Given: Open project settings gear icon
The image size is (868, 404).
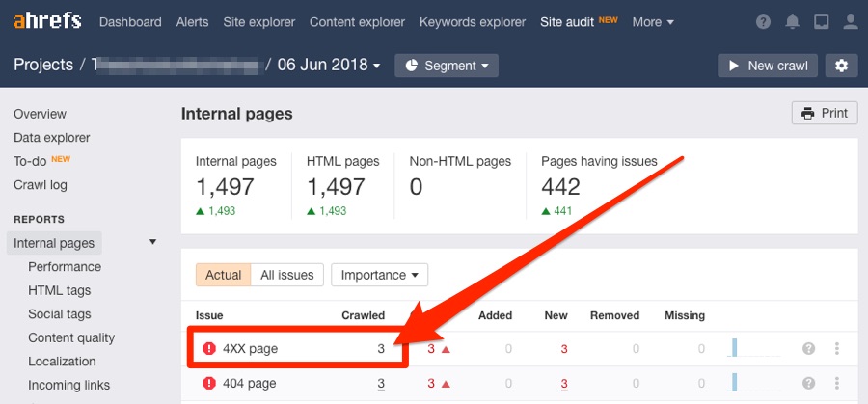Looking at the screenshot, I should point(841,66).
